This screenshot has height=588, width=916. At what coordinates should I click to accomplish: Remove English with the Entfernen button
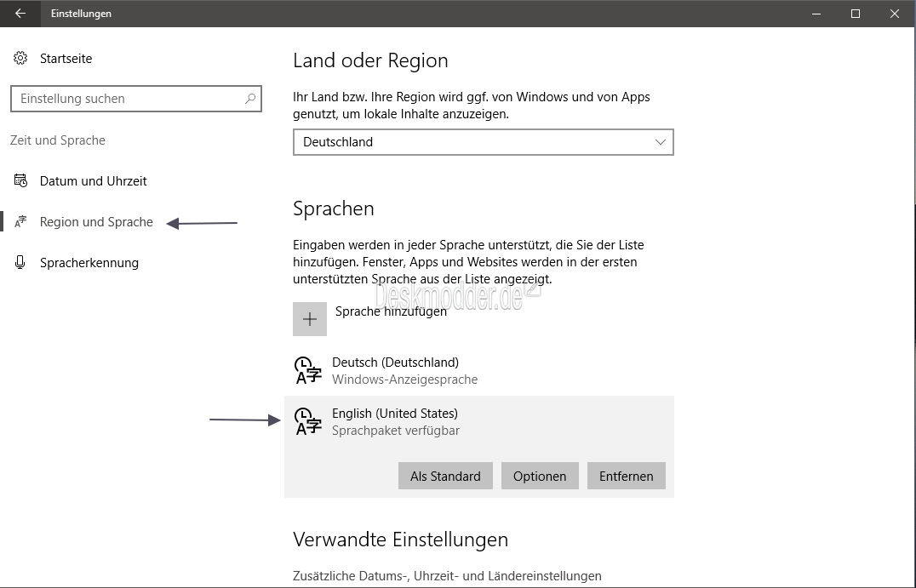627,476
